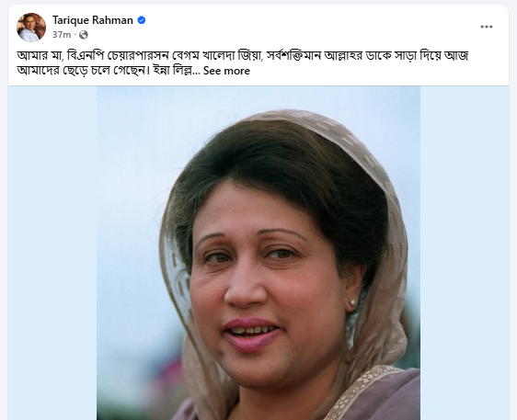517x420 pixels.
Task: Click the light blue panel right of the photo
Action: pyautogui.click(x=465, y=253)
